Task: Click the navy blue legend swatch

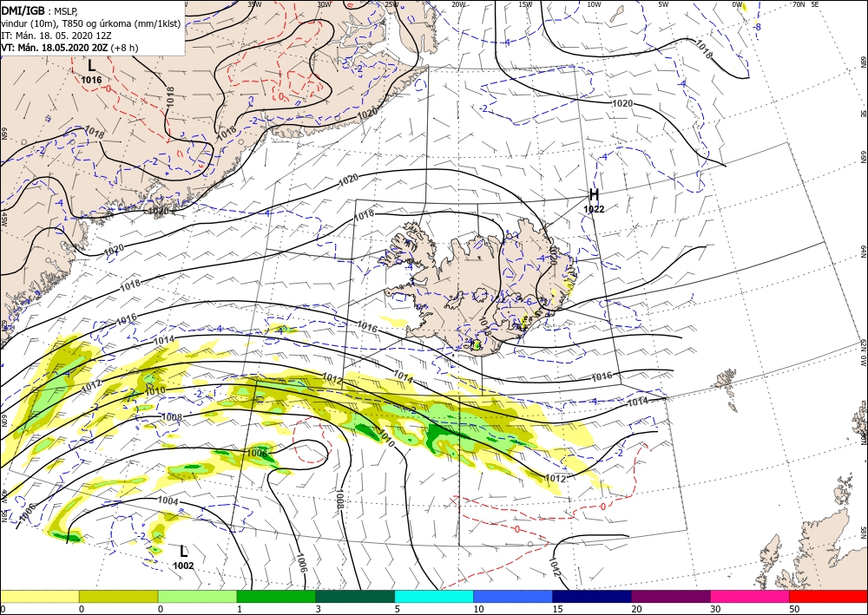Action: (592, 596)
